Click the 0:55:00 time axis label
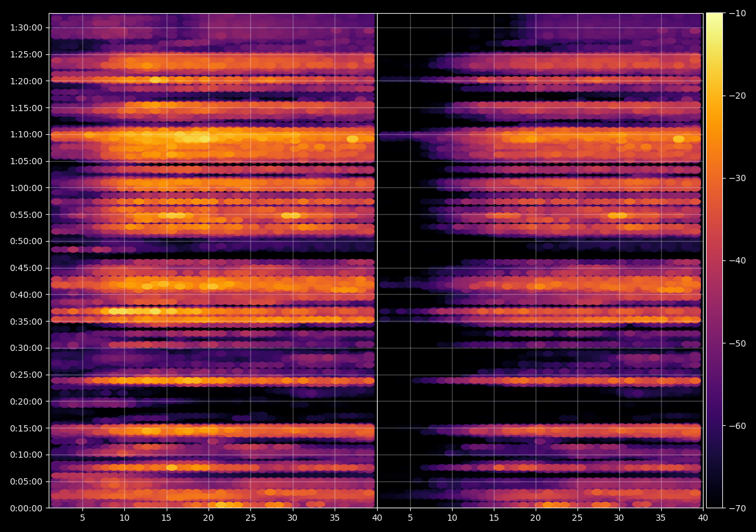 tap(26, 215)
